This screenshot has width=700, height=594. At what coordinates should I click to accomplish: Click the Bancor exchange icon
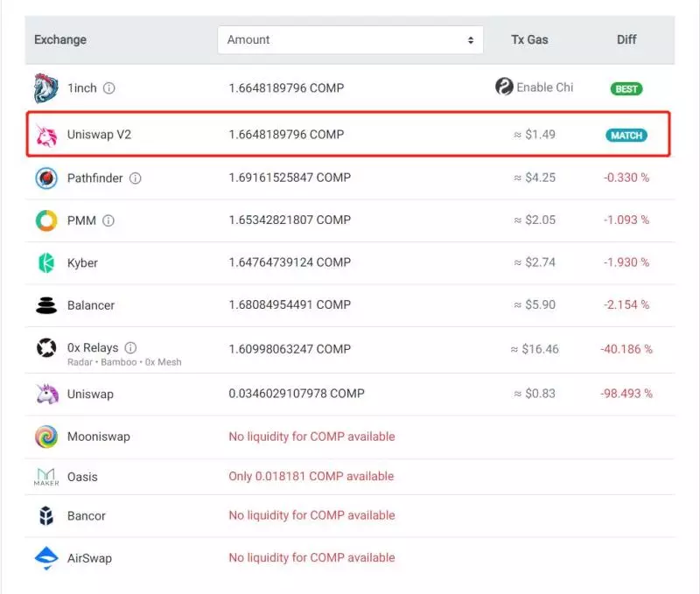coord(45,515)
